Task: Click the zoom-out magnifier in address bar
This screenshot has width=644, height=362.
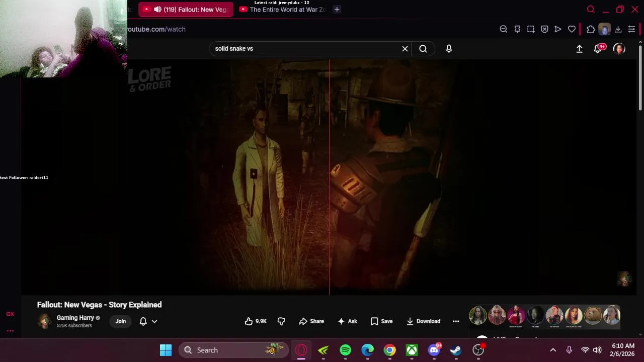Action: pos(503,29)
